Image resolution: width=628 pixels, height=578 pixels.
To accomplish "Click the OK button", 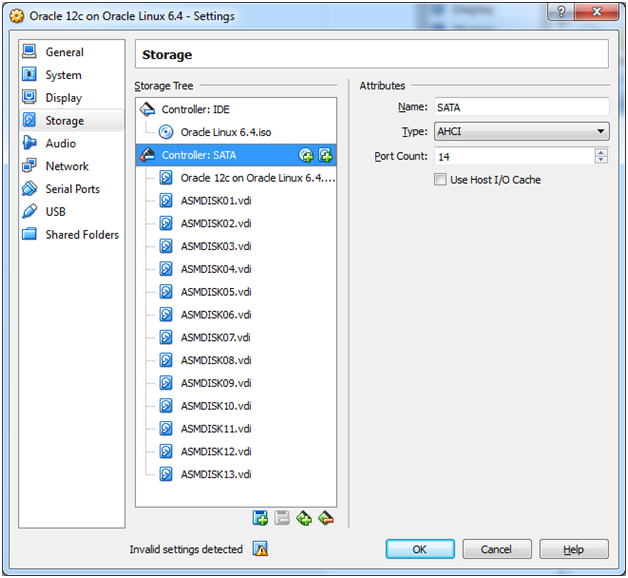I will tap(420, 549).
